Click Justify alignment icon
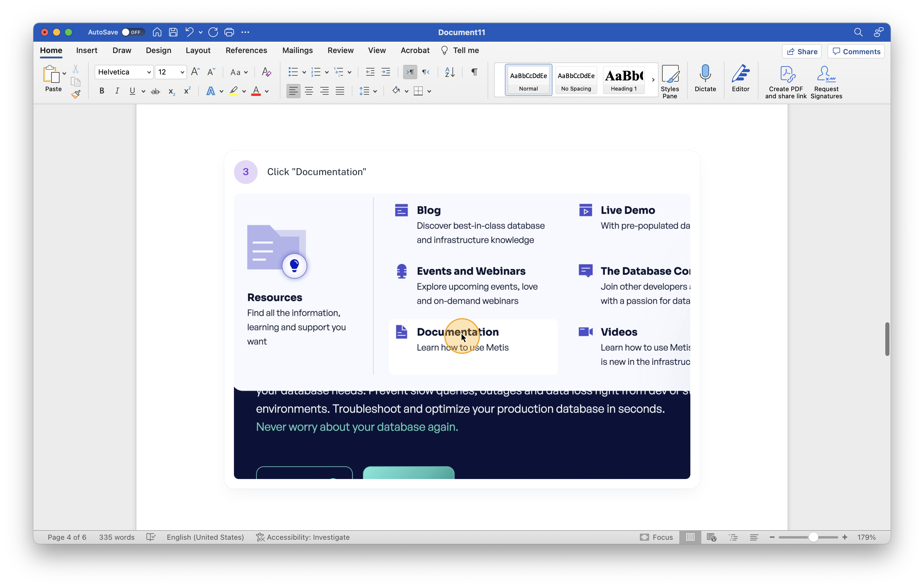This screenshot has width=924, height=588. pyautogui.click(x=340, y=91)
